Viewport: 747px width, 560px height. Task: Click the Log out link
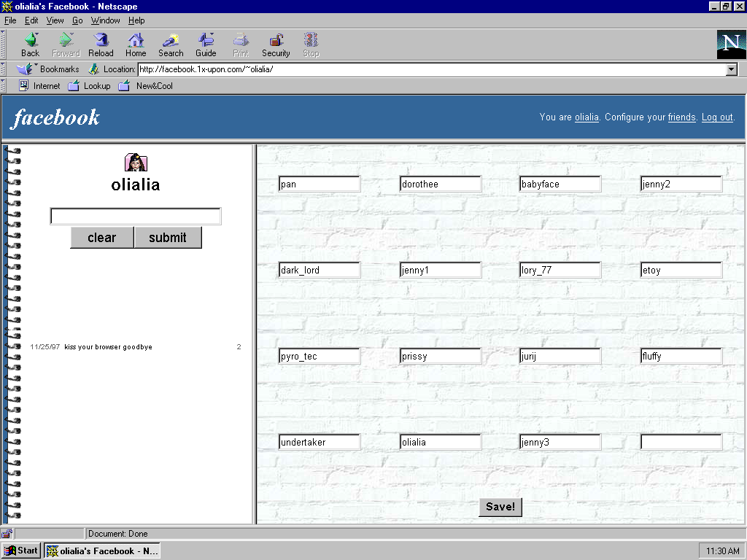[717, 117]
